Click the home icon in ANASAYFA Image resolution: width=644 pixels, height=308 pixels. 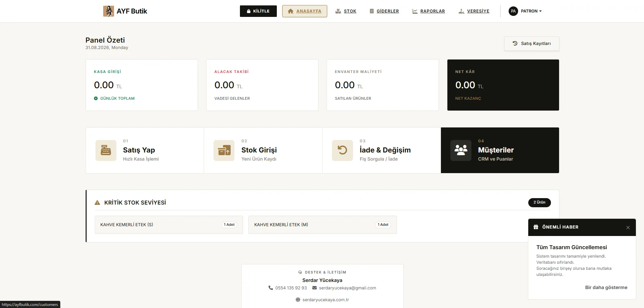[290, 11]
